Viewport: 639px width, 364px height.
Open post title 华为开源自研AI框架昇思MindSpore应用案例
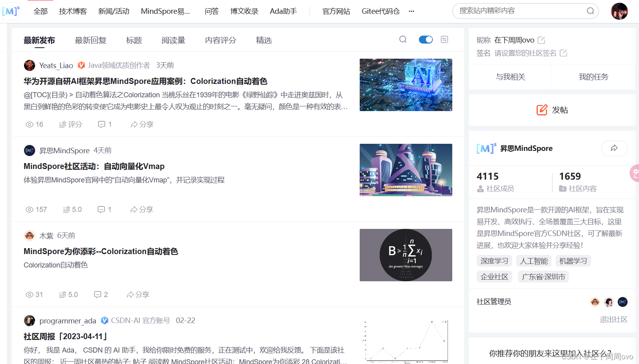(145, 81)
